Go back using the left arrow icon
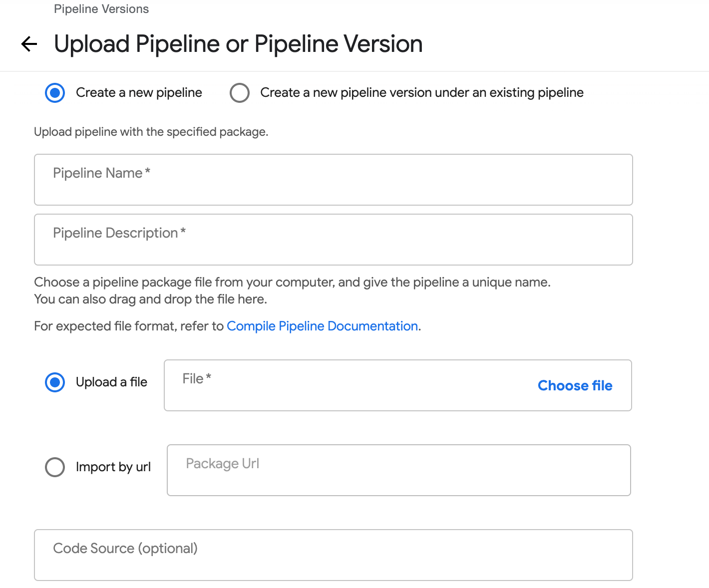Viewport: 709px width, 588px height. [x=29, y=44]
